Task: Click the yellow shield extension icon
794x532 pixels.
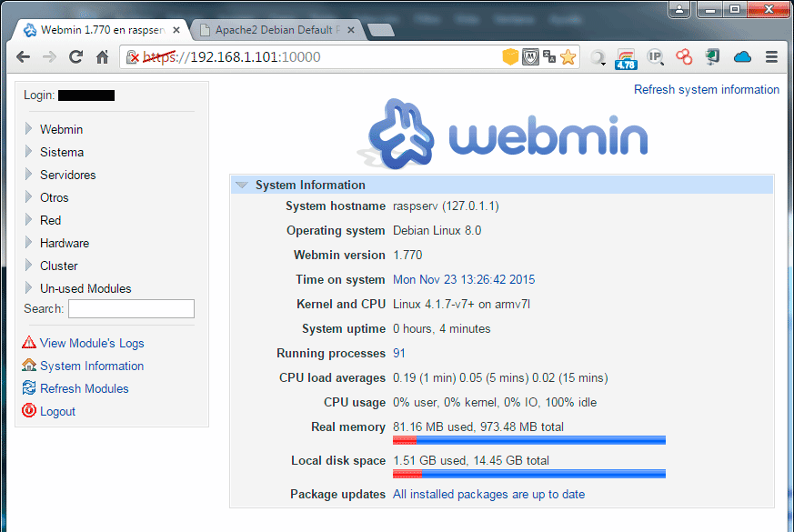Action: 510,56
